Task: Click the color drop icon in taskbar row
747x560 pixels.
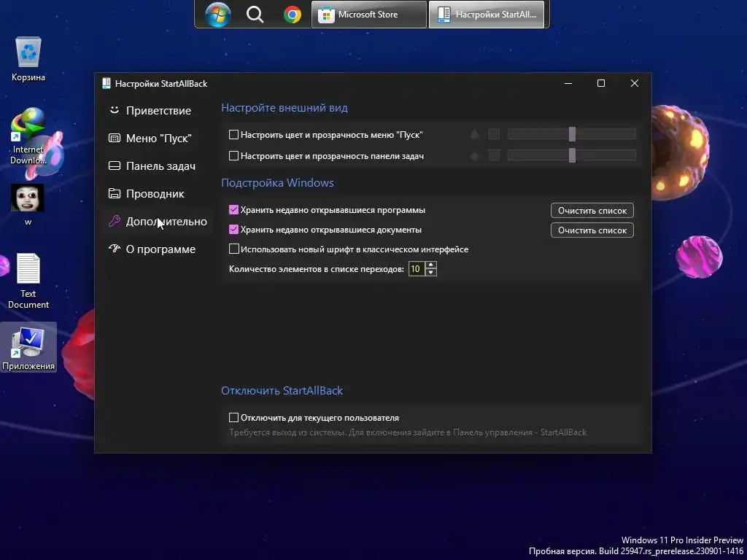Action: pyautogui.click(x=474, y=155)
